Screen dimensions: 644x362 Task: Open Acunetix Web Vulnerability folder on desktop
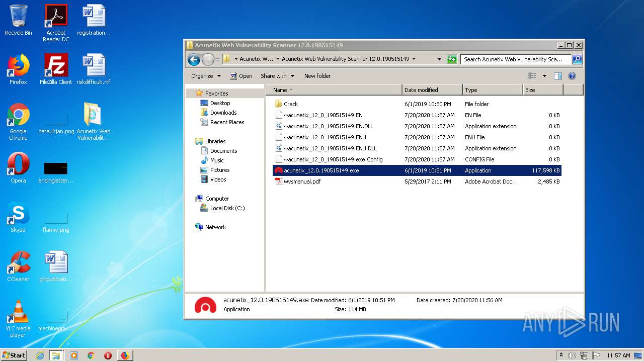click(94, 122)
